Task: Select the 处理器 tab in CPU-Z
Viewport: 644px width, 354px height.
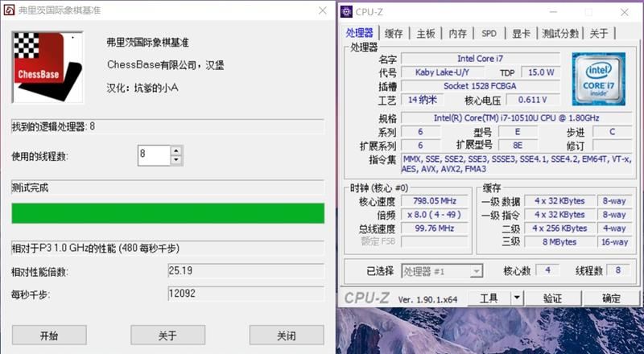Action: pyautogui.click(x=360, y=33)
